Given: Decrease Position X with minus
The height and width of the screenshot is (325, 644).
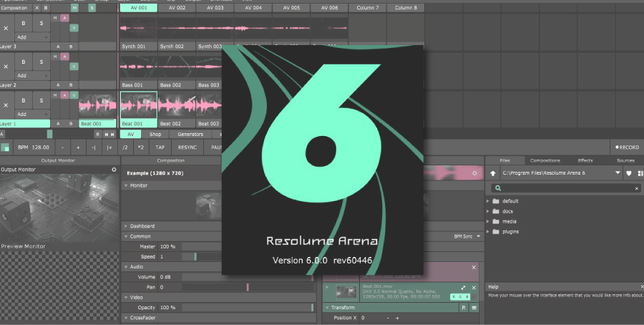Looking at the screenshot, I should 388,318.
